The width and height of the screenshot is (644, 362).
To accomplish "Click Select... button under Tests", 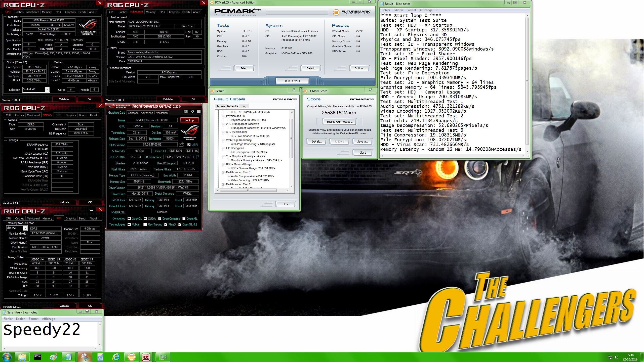I will click(x=245, y=68).
